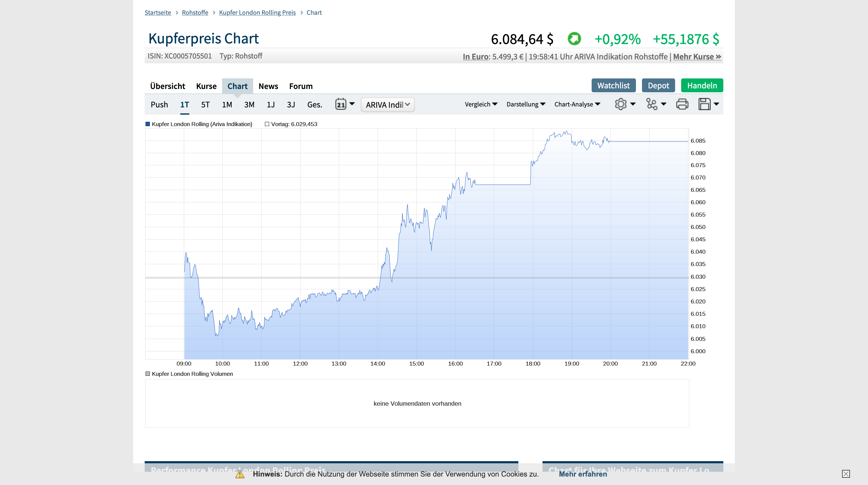
Task: Click the share chart icon
Action: pos(652,104)
